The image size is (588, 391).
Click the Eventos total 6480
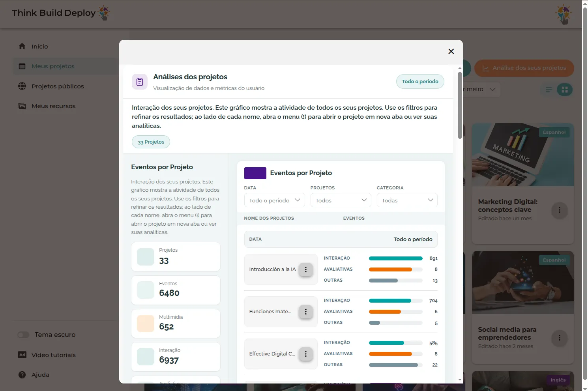(x=169, y=293)
